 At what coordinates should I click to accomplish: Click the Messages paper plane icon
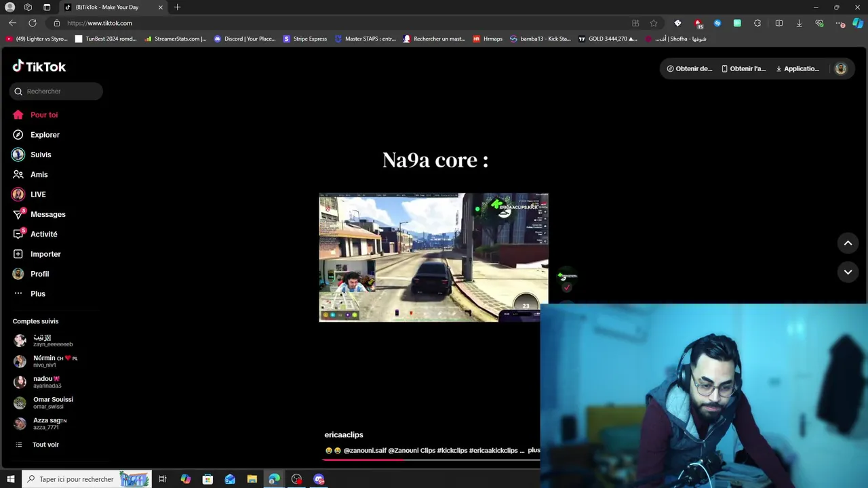18,214
